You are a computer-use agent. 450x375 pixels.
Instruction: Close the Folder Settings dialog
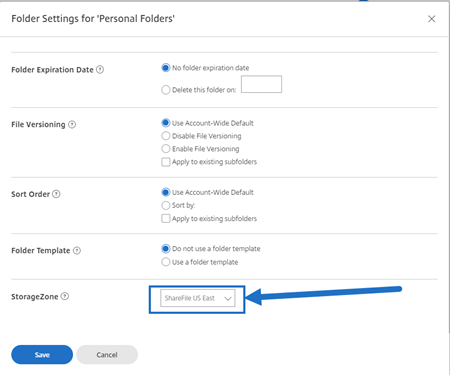[431, 19]
